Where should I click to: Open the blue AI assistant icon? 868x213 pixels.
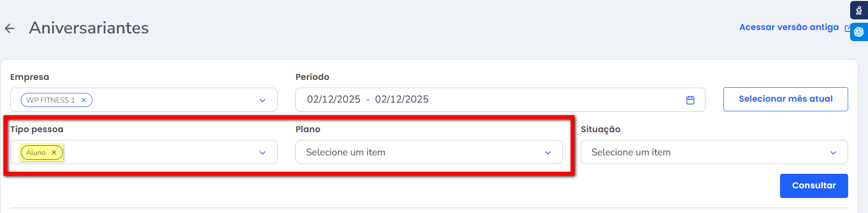pos(859,32)
